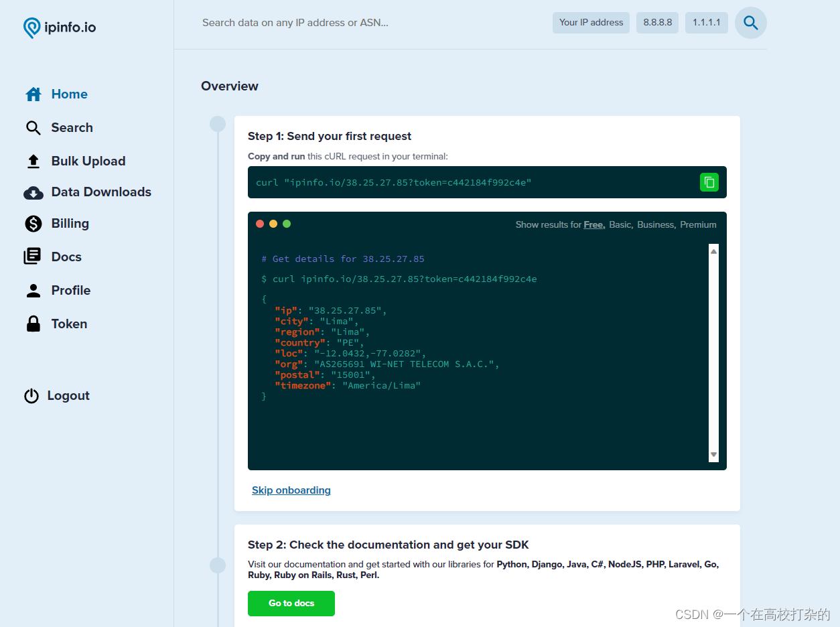Image resolution: width=840 pixels, height=627 pixels.
Task: Click the Home house icon
Action: tap(33, 94)
